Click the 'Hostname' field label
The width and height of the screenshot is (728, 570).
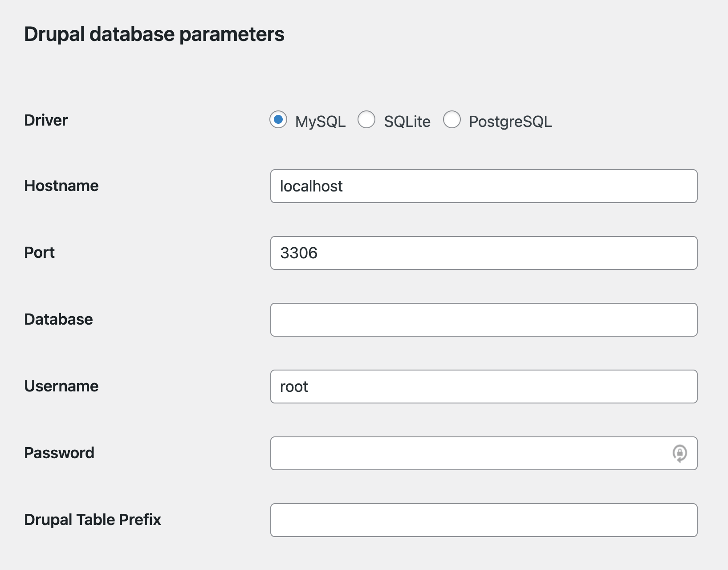[x=61, y=186]
